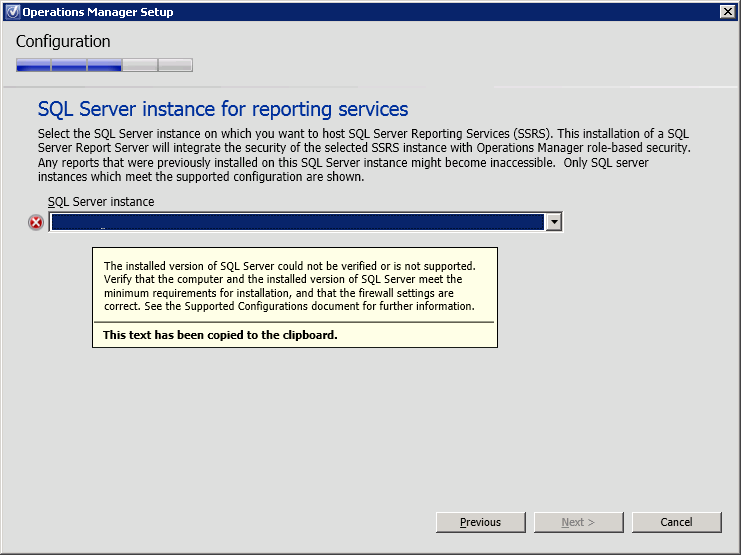Click the third filled progress bar segment
Viewport: 741px width, 555px height.
(104, 66)
